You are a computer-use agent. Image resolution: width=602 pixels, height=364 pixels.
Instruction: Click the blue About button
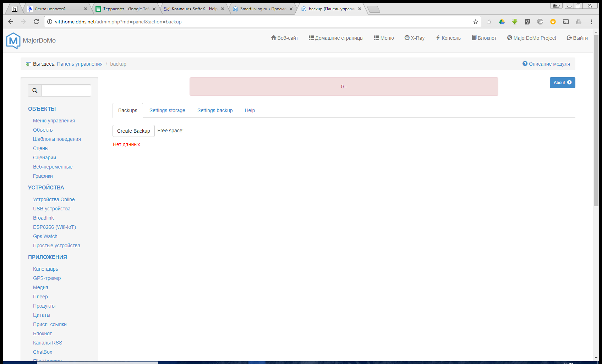[x=563, y=83]
